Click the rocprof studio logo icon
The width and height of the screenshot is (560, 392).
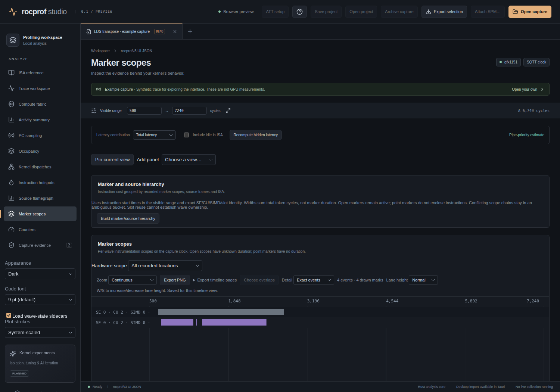pos(13,12)
